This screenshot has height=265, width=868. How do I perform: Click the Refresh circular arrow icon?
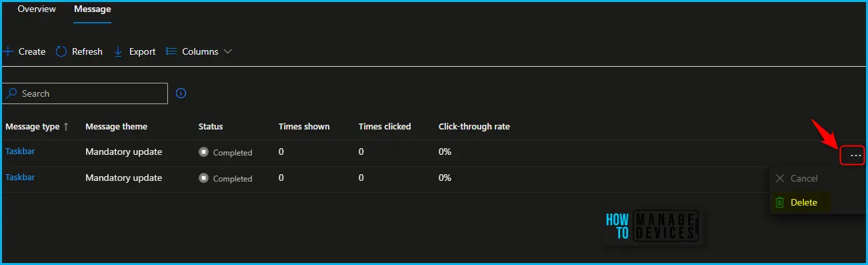coord(61,51)
